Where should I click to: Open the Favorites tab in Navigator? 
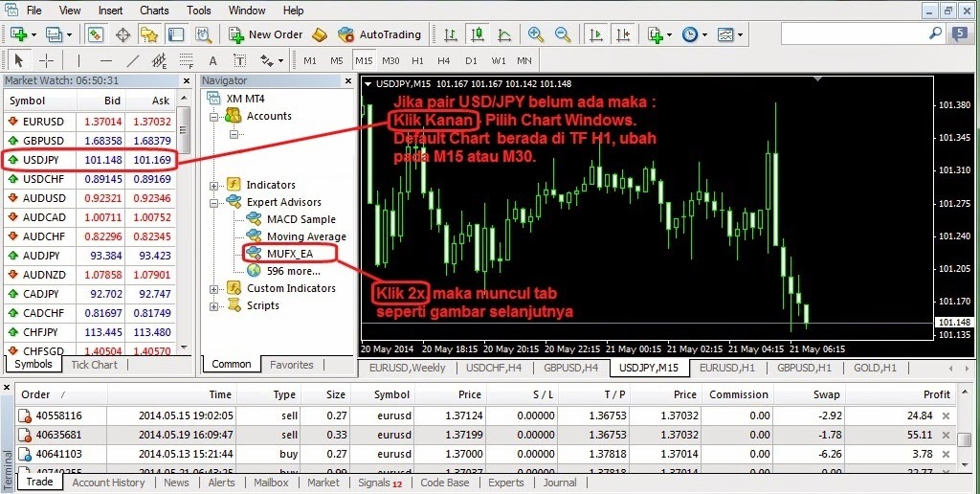[291, 365]
